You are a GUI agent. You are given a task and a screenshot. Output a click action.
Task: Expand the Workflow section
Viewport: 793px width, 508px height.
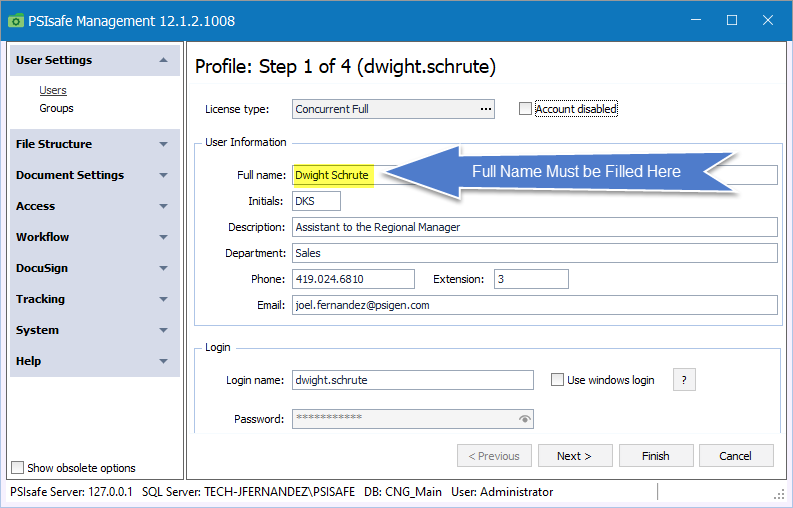[95, 237]
